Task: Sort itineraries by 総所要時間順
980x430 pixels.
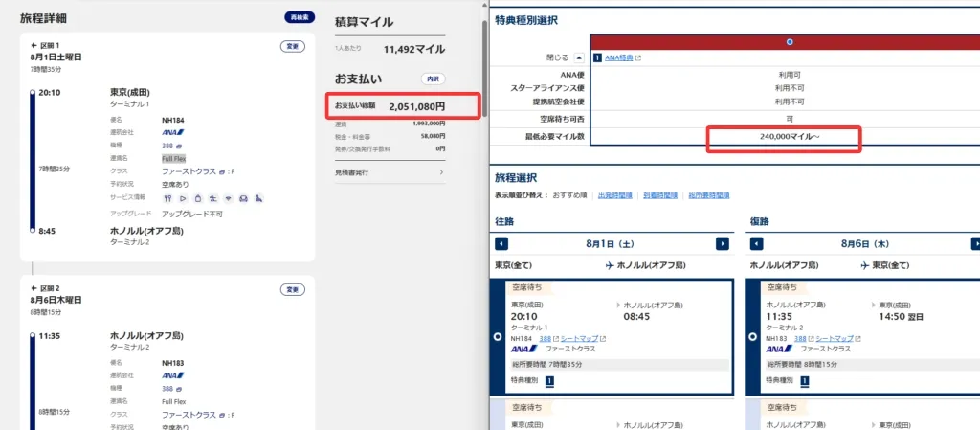Action: click(x=709, y=195)
